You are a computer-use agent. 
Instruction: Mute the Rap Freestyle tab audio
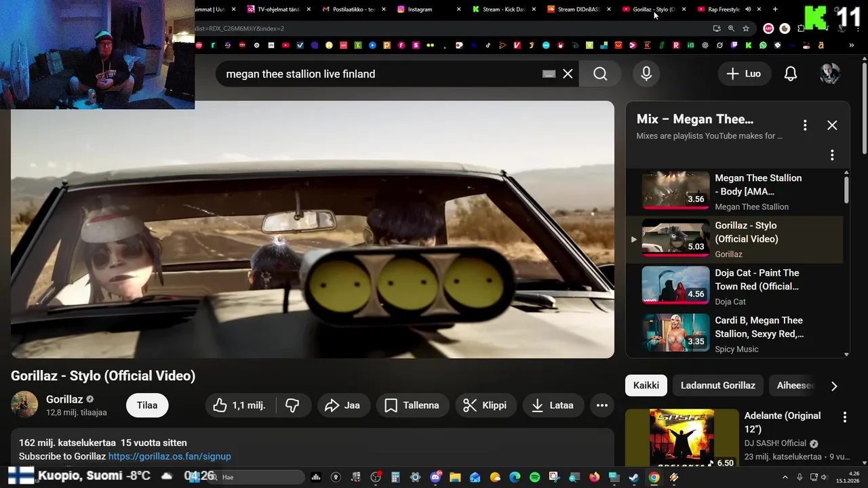(x=748, y=9)
